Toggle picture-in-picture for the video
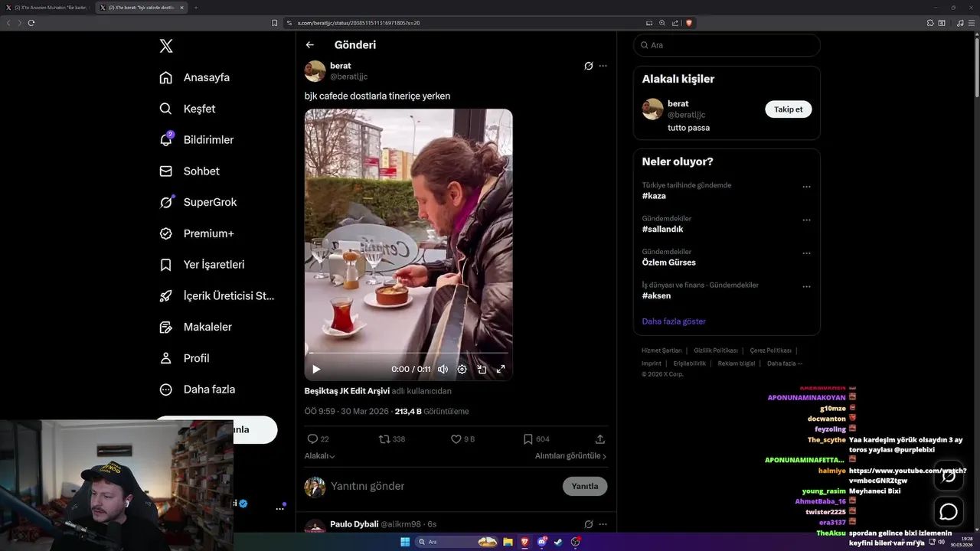Screen dimensions: 980x551 (482, 369)
